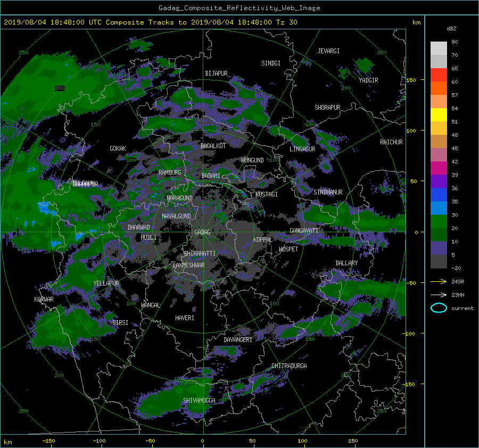Click the UTC timestamp header text
The width and height of the screenshot is (479, 448).
pos(150,22)
